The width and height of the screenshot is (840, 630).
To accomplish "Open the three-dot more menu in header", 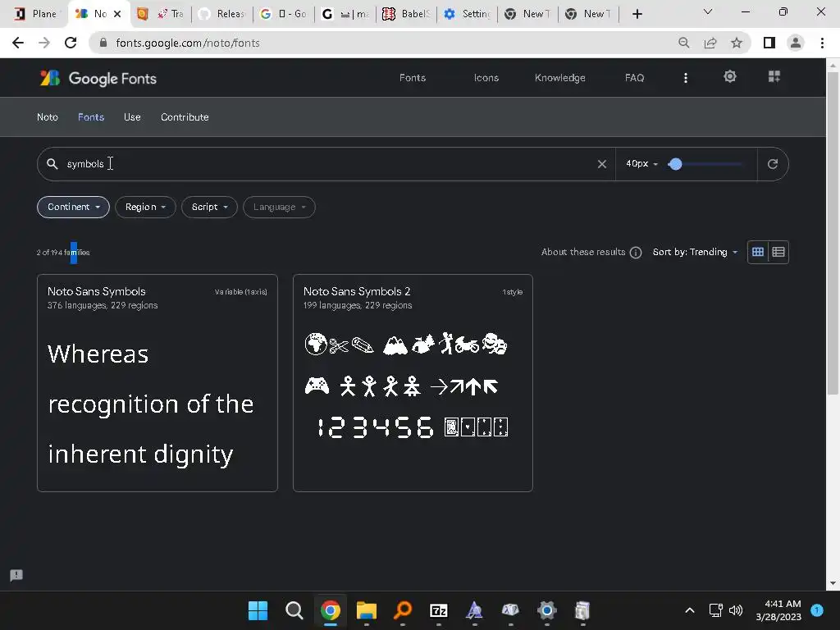I will coord(685,78).
